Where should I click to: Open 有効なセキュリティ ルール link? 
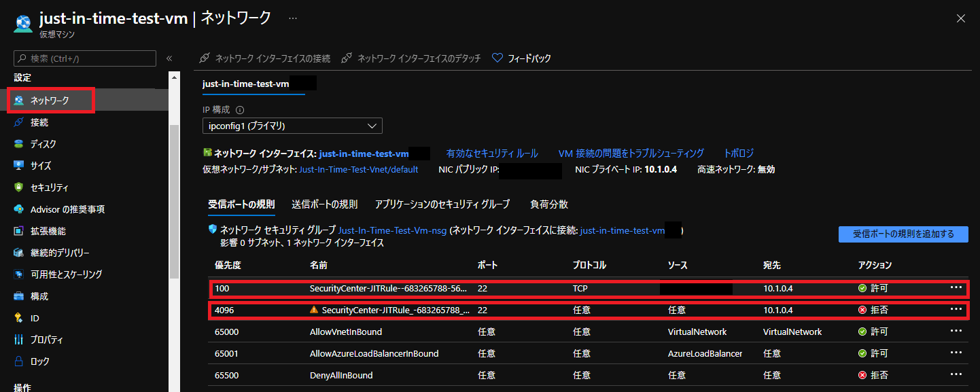coord(492,154)
